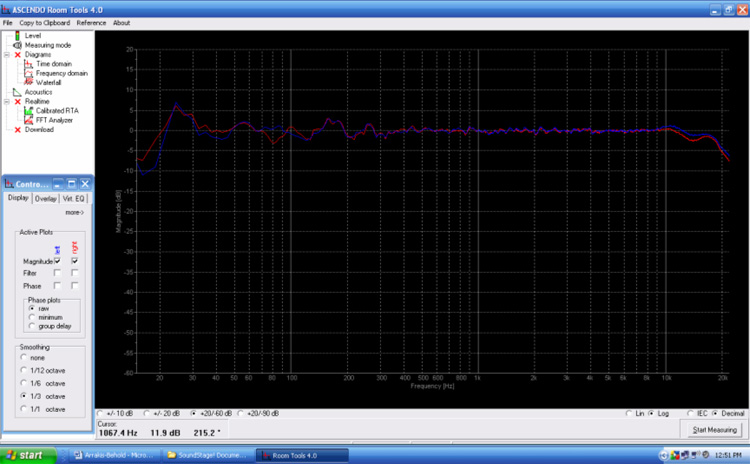Open SoundStage document from taskbar
The width and height of the screenshot is (750, 464).
point(203,455)
